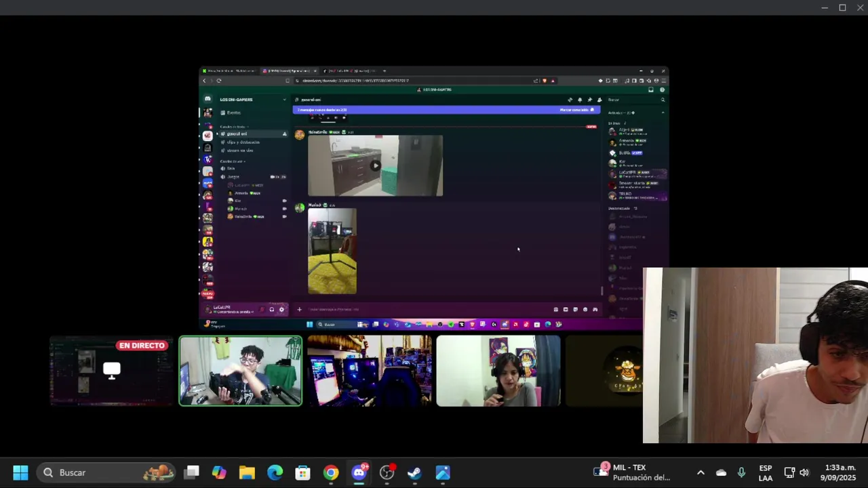Click game controller apps icon beside message box
Viewport: 868px width, 488px height.
(x=595, y=310)
